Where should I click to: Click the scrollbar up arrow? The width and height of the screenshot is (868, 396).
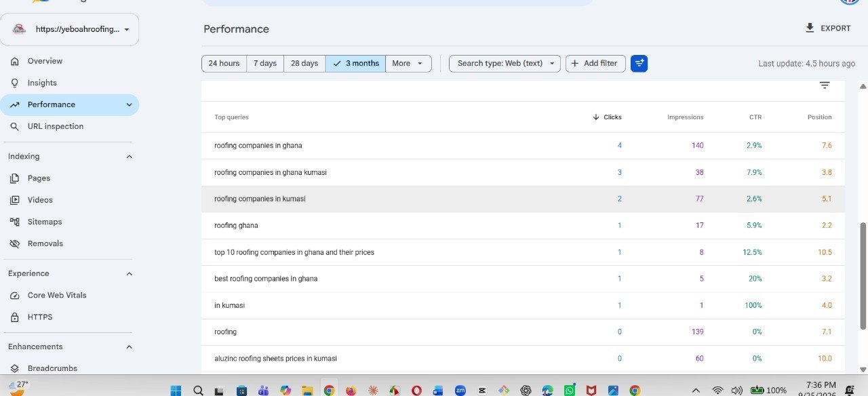(863, 86)
